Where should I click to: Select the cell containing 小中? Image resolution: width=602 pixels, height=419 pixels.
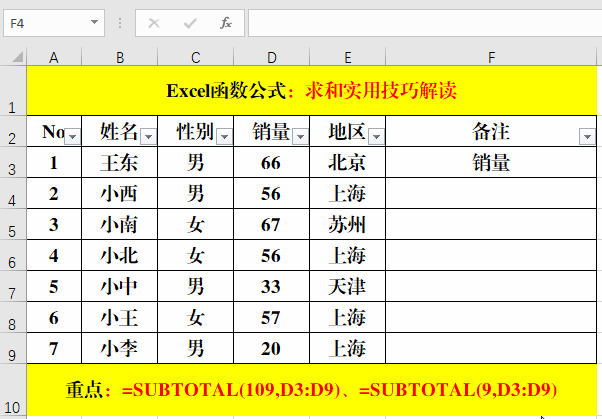119,287
